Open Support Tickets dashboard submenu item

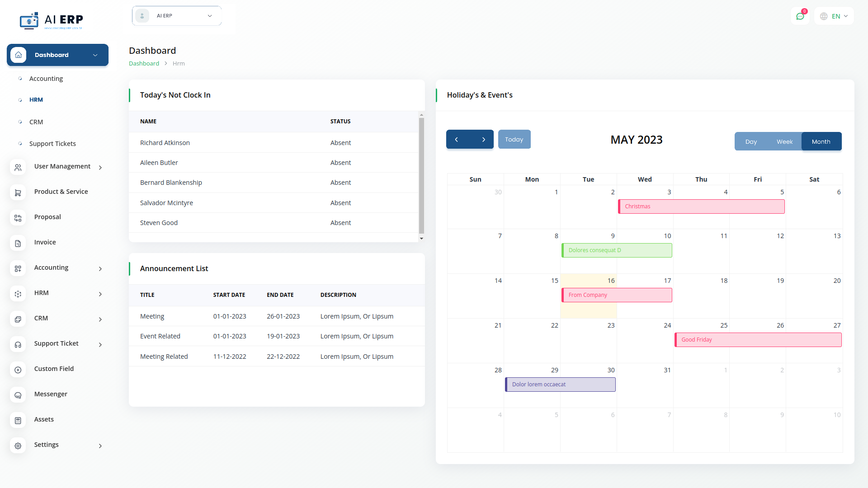[52, 144]
